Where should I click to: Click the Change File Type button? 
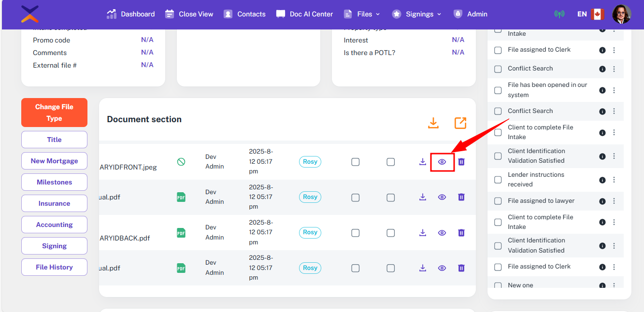pyautogui.click(x=54, y=113)
